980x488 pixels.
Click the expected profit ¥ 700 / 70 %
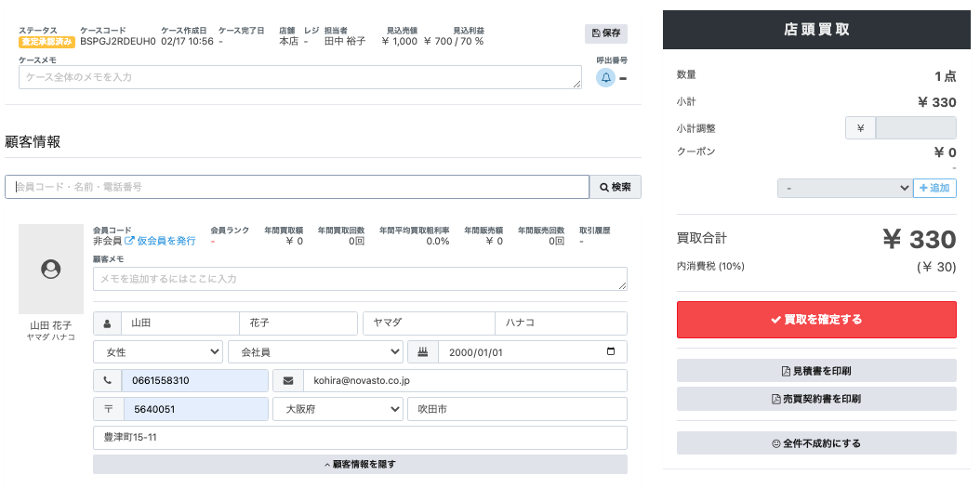pos(454,41)
